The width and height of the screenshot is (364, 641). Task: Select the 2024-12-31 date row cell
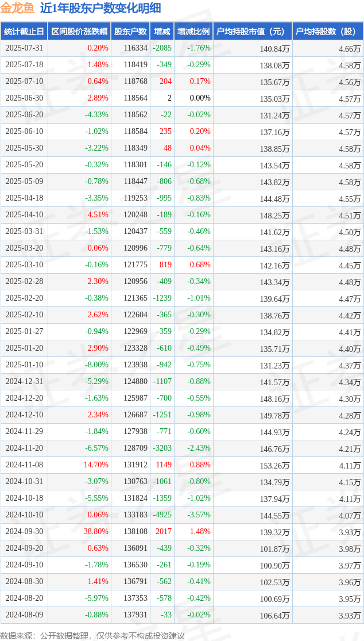point(24,381)
